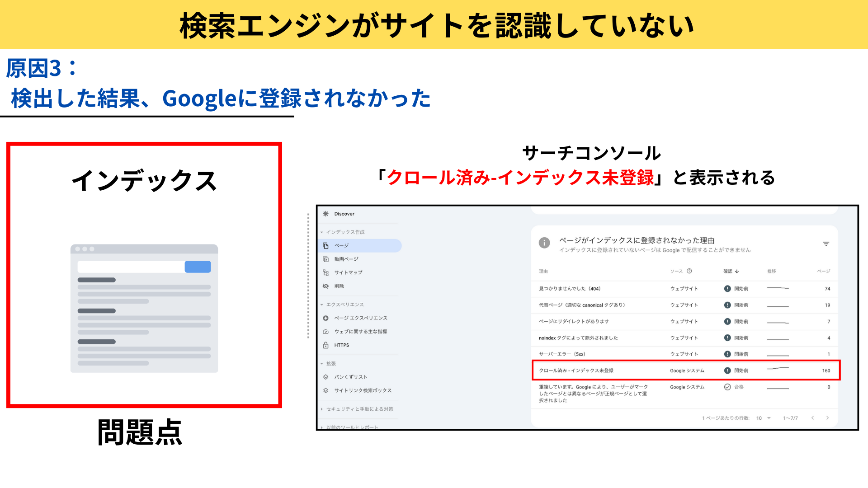Click the browser illustration under インデックス
868x488 pixels.
coord(144,309)
